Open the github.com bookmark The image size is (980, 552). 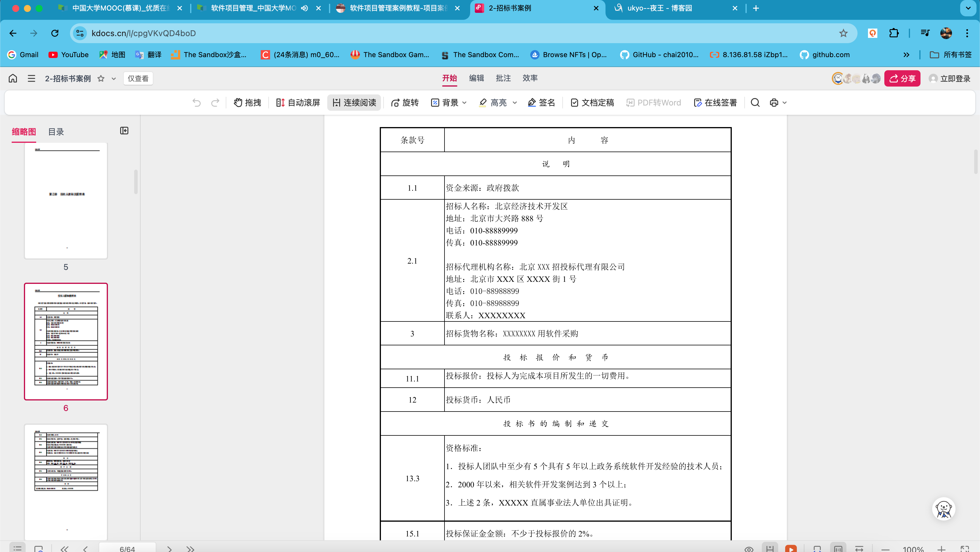[x=825, y=55]
